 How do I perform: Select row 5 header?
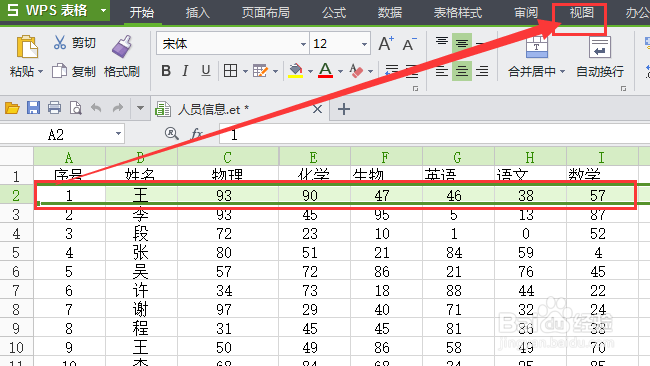click(x=16, y=252)
